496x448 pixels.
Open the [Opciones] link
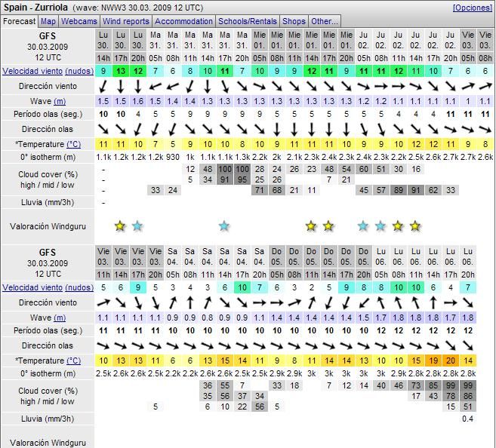[x=473, y=8]
